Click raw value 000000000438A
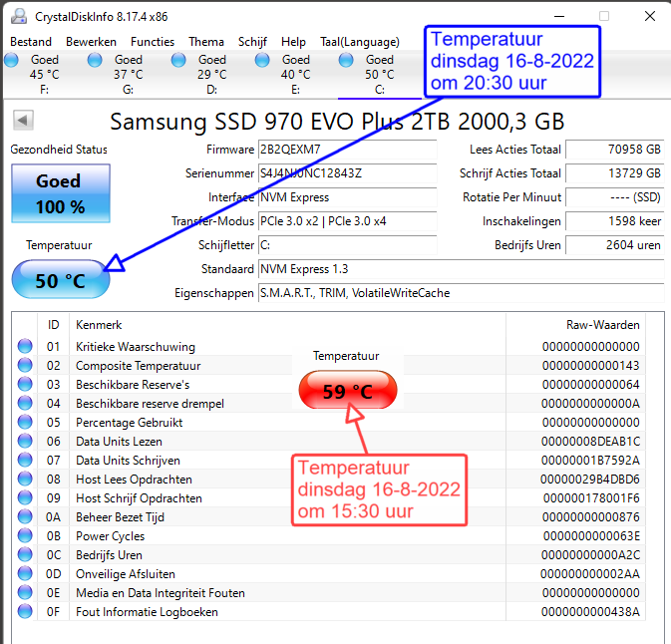Screen dimensions: 671x644 coord(590,612)
